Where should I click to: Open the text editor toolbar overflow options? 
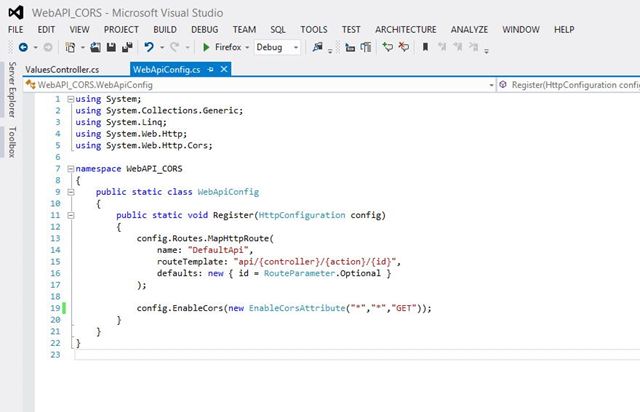[486, 51]
